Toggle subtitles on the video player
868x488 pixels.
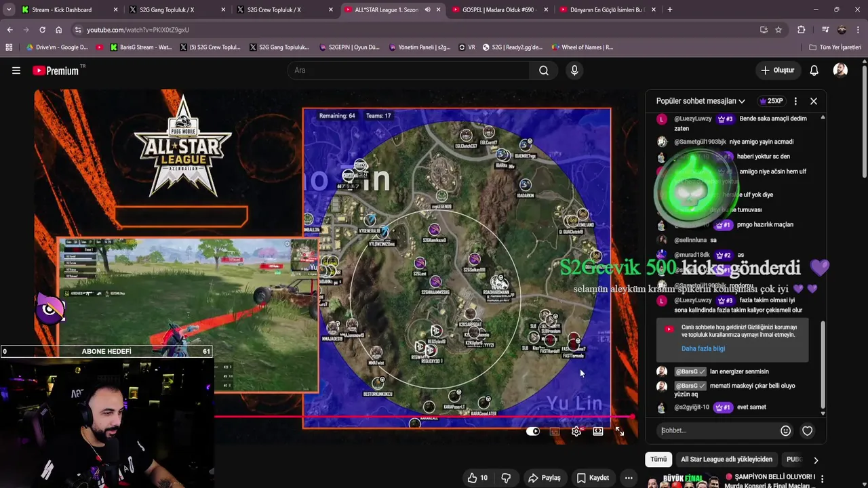point(555,431)
